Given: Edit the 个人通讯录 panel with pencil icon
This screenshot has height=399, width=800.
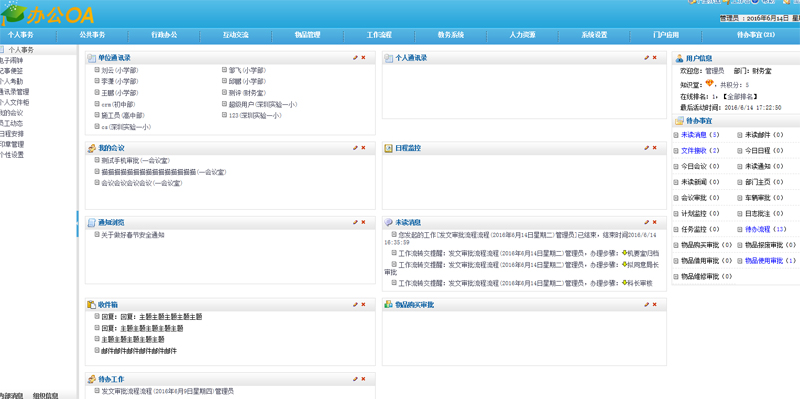Looking at the screenshot, I should pos(646,58).
